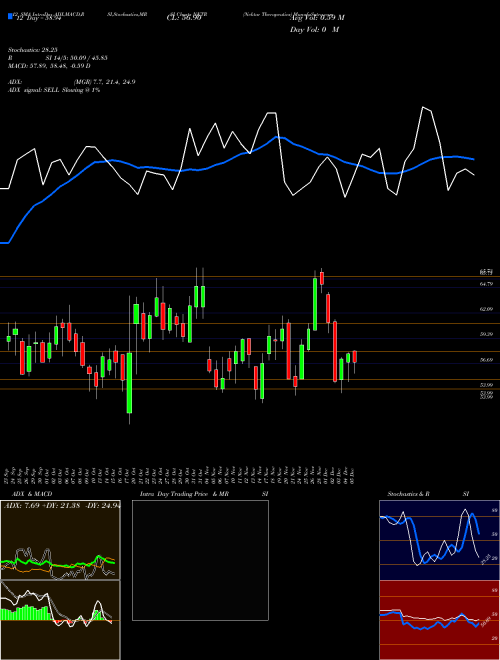Click the 59.29 price axis label
The image size is (500, 660).
click(x=486, y=334)
